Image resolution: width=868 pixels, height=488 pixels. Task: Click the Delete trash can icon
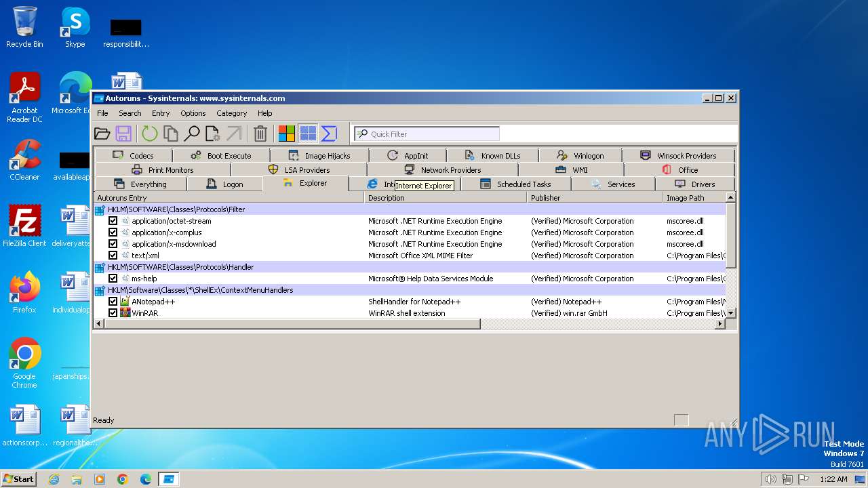260,134
